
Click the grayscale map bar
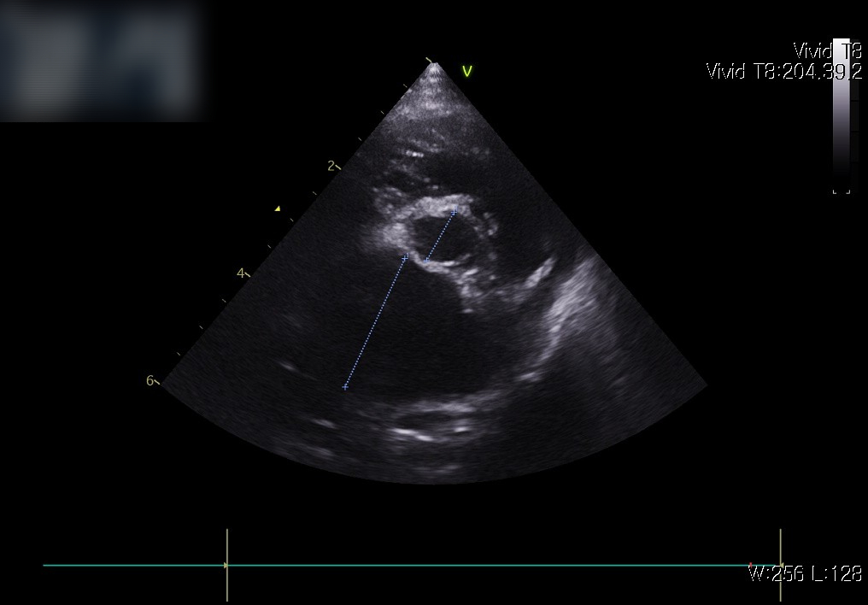coord(841,111)
